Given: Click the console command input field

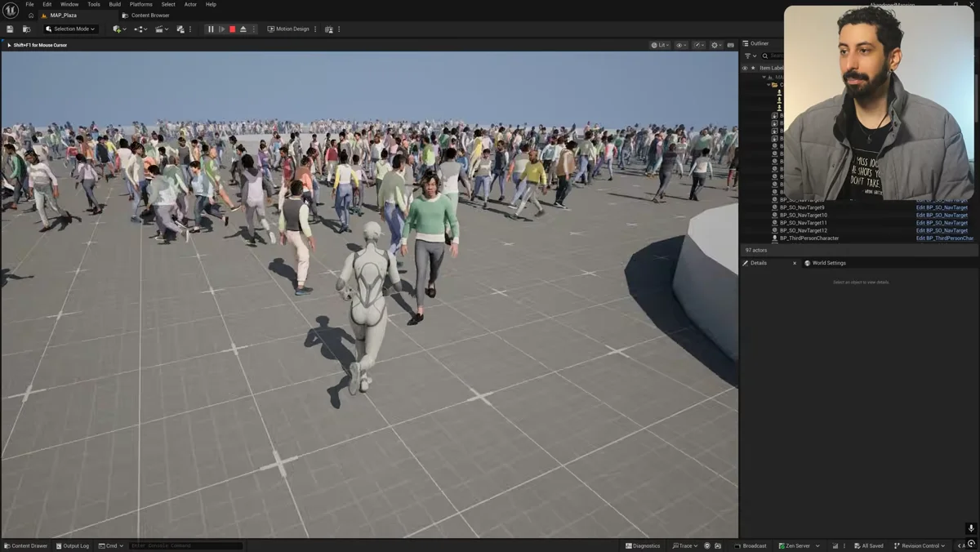Looking at the screenshot, I should click(x=185, y=545).
